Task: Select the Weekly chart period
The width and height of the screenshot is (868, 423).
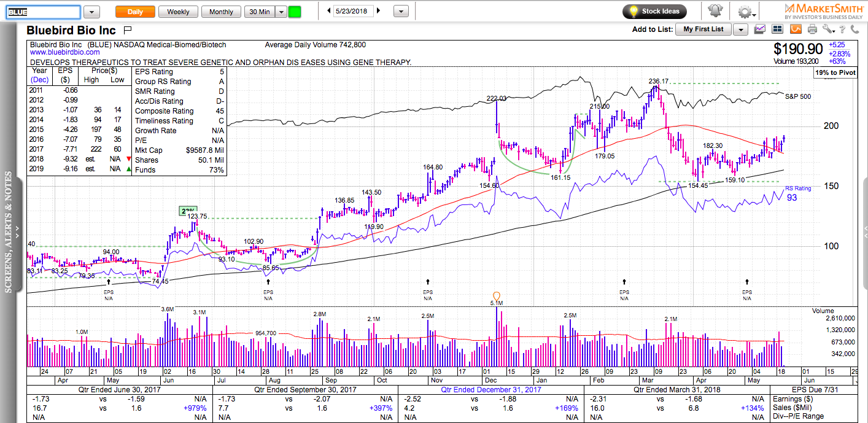Action: click(178, 12)
